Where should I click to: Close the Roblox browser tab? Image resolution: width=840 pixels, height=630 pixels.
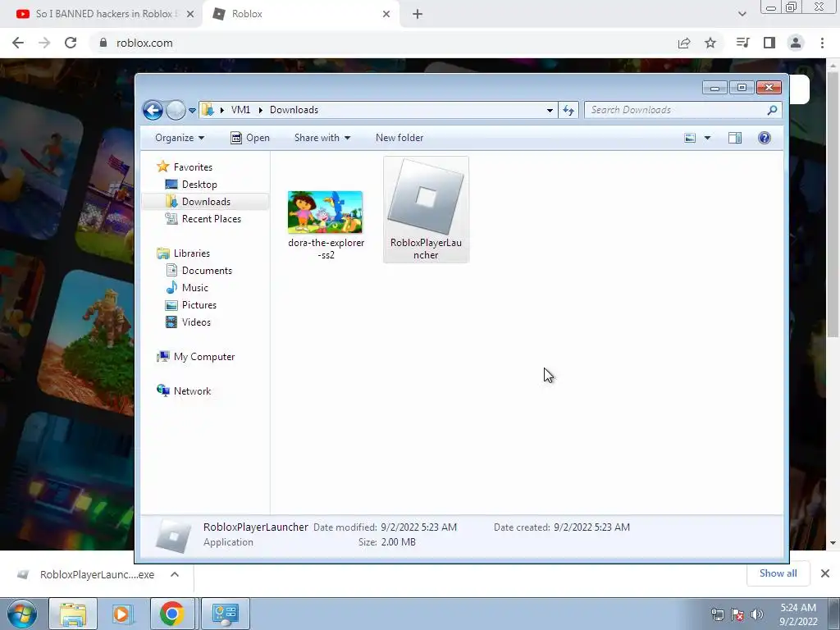(x=386, y=14)
